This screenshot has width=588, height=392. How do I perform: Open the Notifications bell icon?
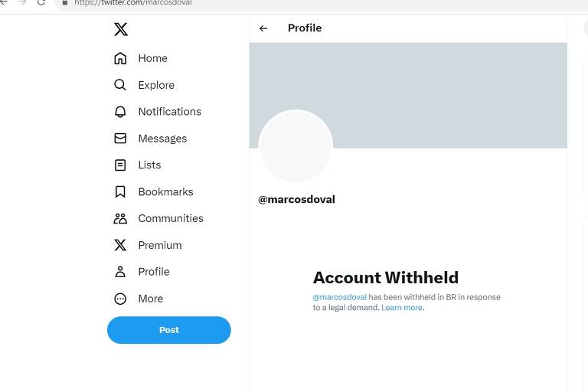(120, 112)
